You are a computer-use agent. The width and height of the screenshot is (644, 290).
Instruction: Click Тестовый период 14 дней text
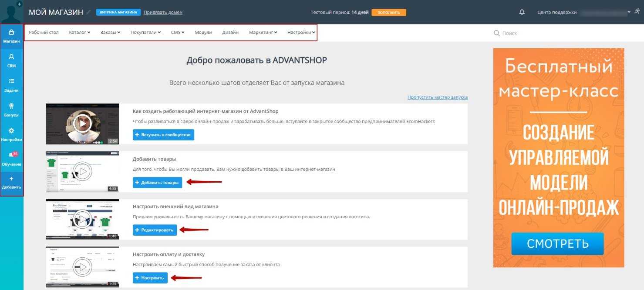(x=339, y=12)
